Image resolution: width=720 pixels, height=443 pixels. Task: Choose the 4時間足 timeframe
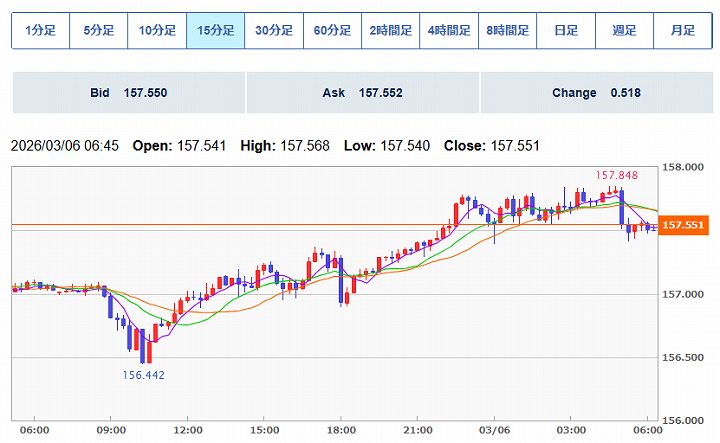coord(448,31)
